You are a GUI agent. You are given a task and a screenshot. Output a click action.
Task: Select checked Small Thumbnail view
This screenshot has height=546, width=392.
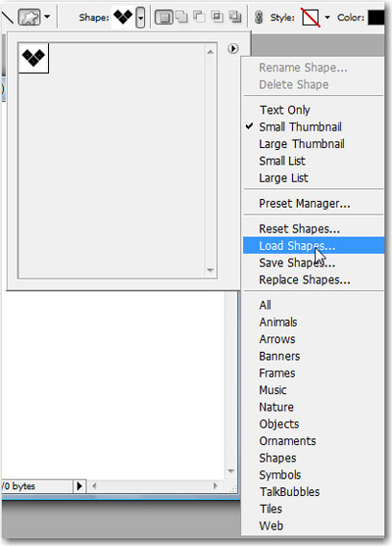300,126
